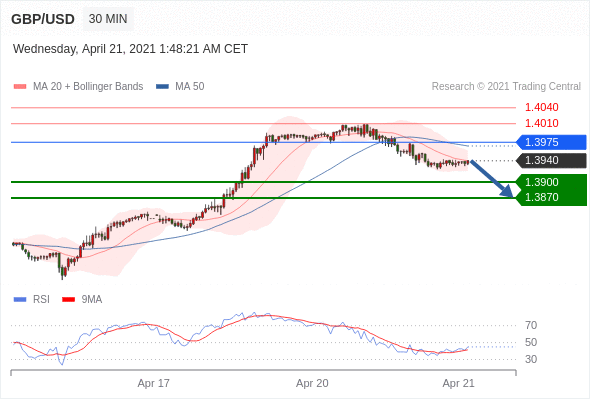The image size is (590, 400).
Task: Click the 1.3975 blue pivot price tag
Action: click(x=551, y=142)
